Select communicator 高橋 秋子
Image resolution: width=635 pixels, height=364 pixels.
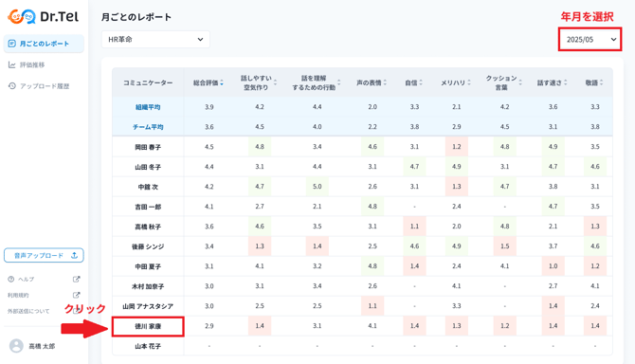tap(148, 227)
